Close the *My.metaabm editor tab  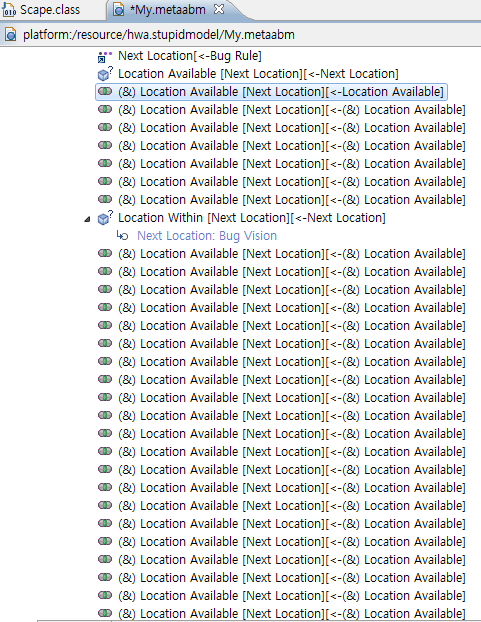click(x=219, y=9)
